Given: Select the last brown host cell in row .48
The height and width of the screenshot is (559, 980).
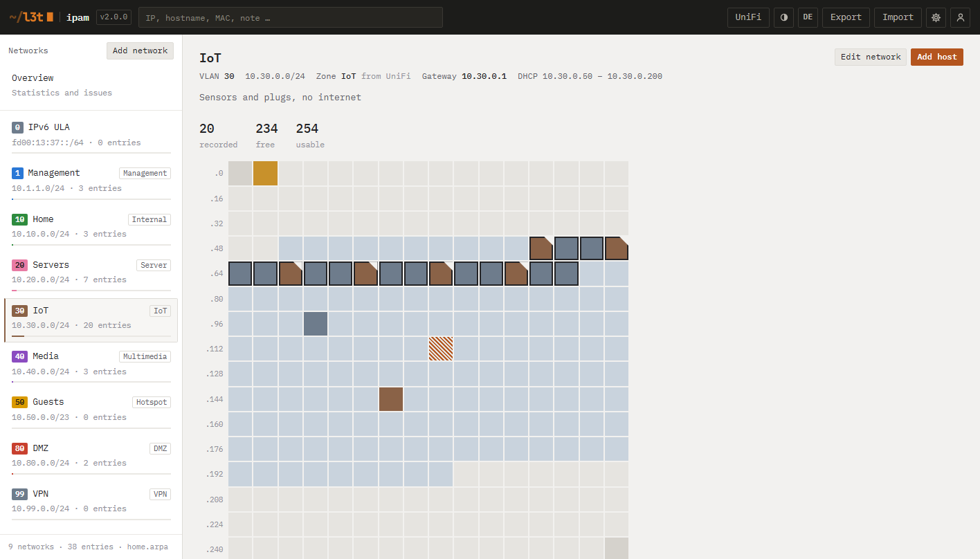Looking at the screenshot, I should pyautogui.click(x=617, y=248).
